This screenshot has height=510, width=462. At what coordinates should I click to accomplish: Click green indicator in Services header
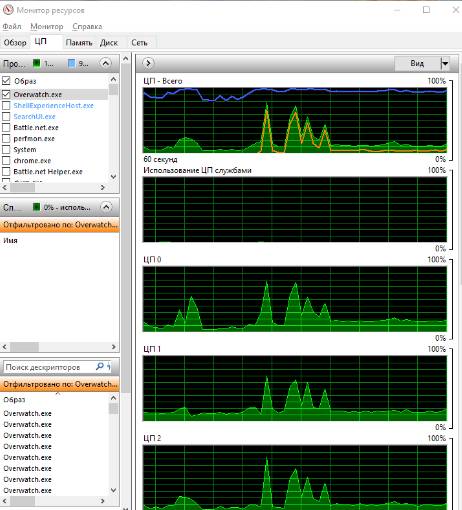[36, 207]
